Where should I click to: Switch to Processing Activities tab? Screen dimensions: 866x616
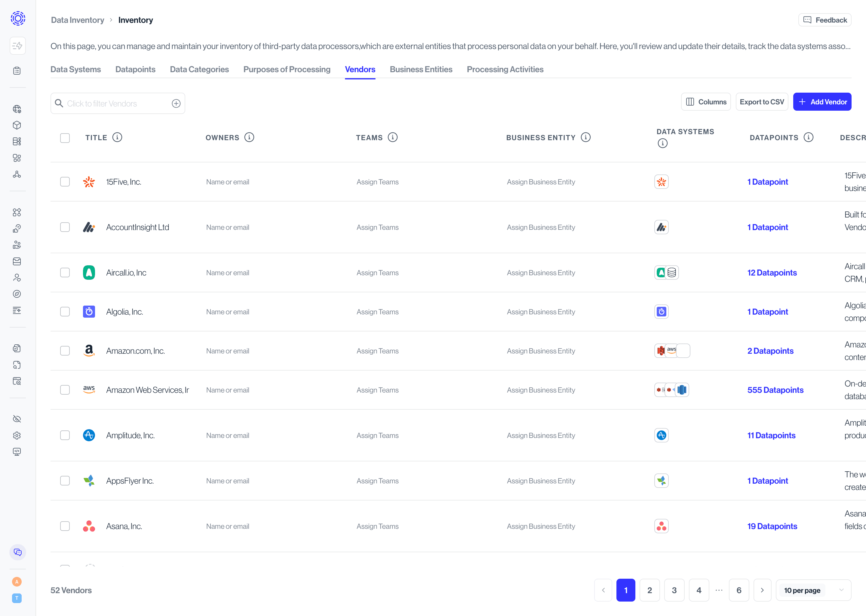click(x=505, y=69)
